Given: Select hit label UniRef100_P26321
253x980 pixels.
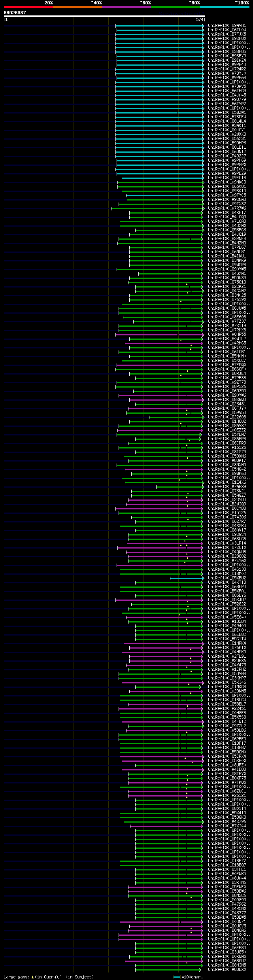Looking at the screenshot, I should tap(227, 795).
